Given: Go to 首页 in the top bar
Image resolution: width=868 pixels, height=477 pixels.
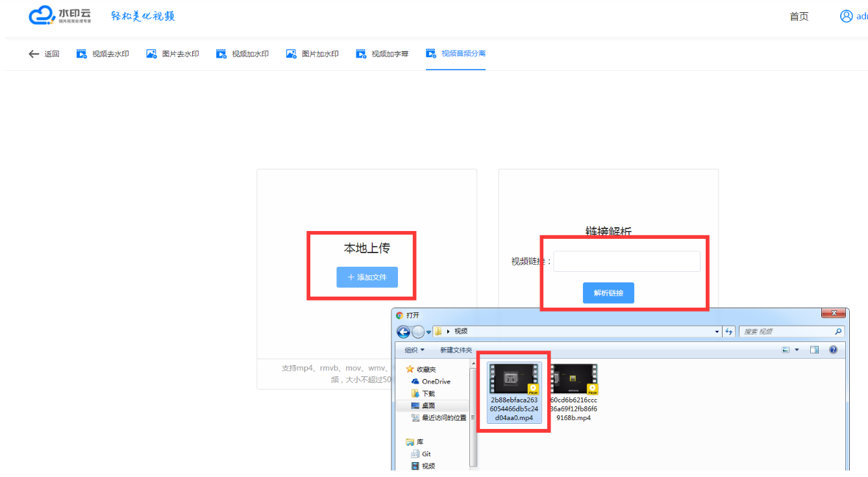Looking at the screenshot, I should point(799,16).
